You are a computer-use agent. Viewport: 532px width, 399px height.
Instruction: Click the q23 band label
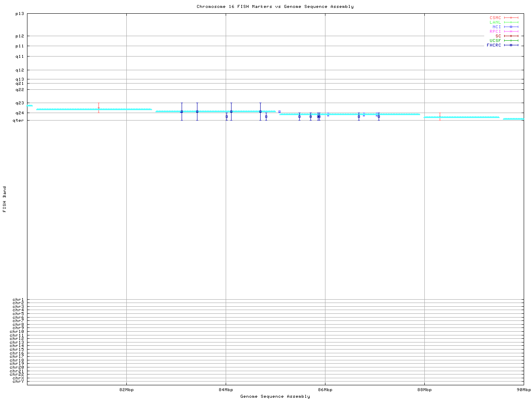20,103
